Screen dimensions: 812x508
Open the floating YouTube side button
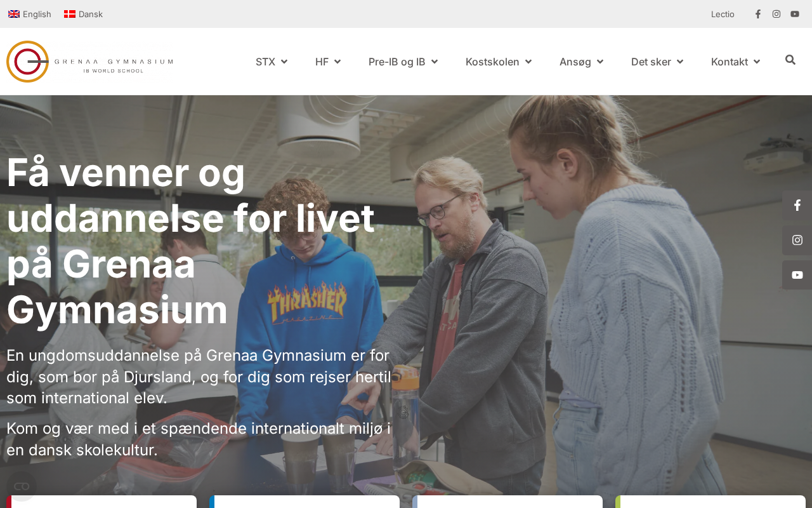tap(797, 275)
